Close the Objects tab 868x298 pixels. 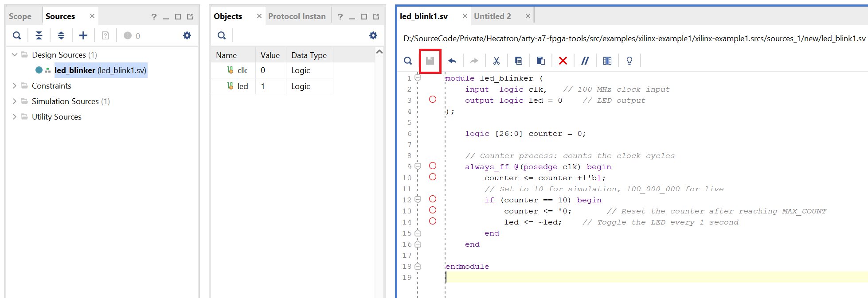[x=259, y=16]
